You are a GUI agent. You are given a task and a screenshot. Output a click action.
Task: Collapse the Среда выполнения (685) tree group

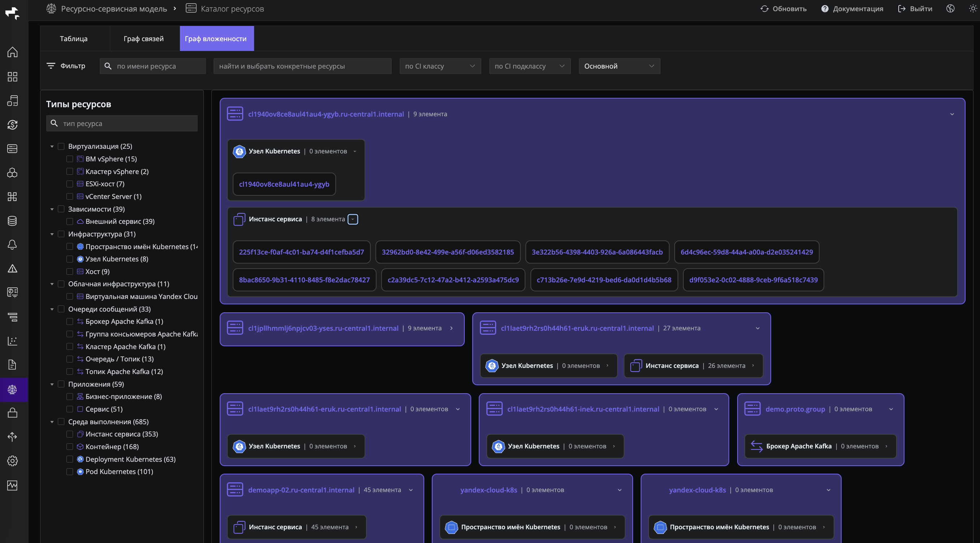[52, 422]
